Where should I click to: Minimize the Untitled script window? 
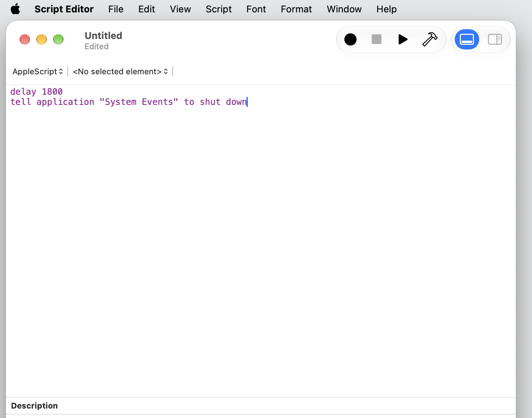(x=42, y=39)
